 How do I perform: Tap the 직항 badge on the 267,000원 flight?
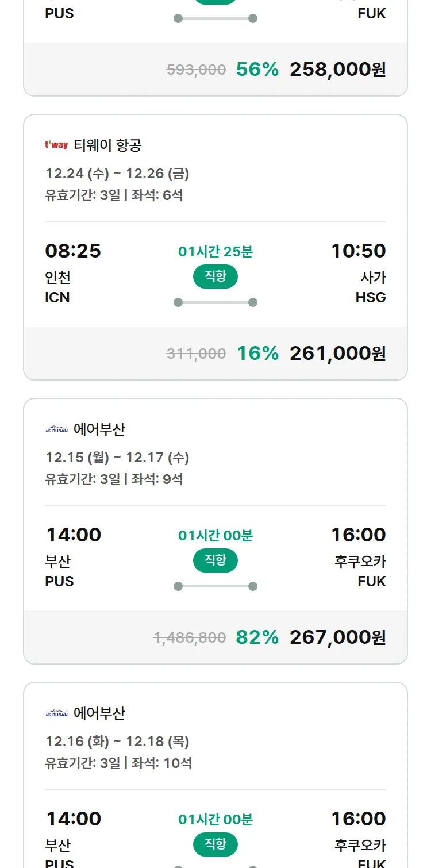coord(215,560)
